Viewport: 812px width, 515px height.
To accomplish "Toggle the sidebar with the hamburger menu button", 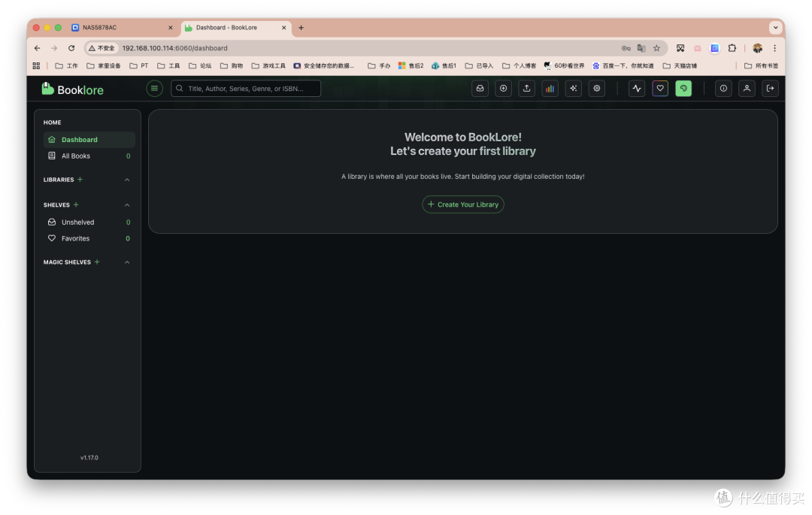I will pyautogui.click(x=154, y=89).
